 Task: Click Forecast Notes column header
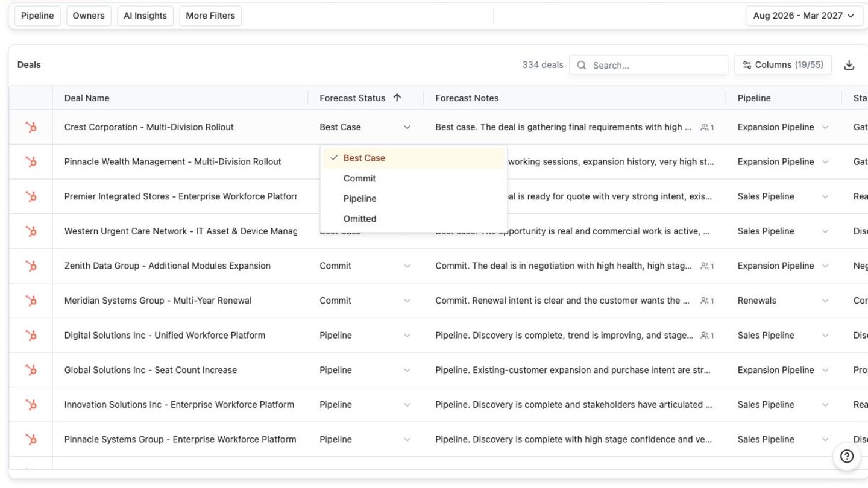tap(467, 98)
